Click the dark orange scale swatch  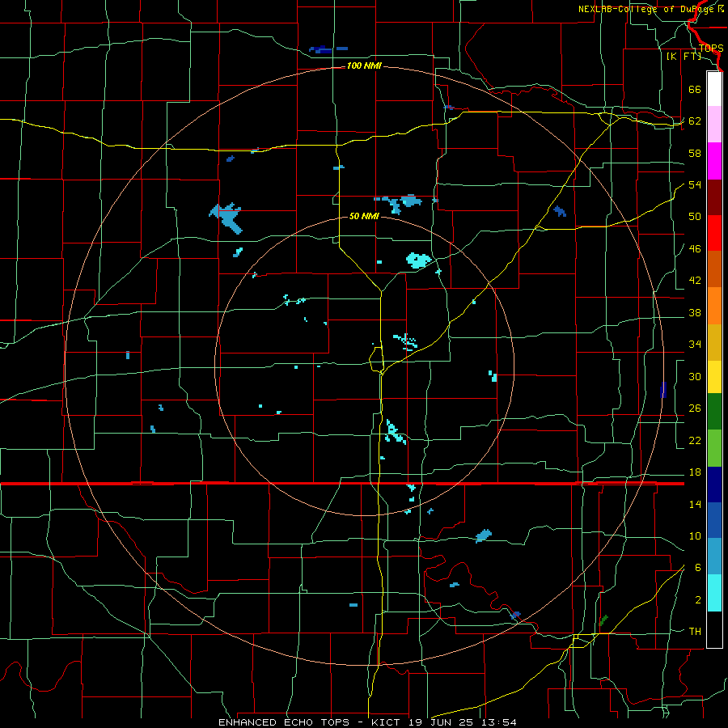click(714, 269)
